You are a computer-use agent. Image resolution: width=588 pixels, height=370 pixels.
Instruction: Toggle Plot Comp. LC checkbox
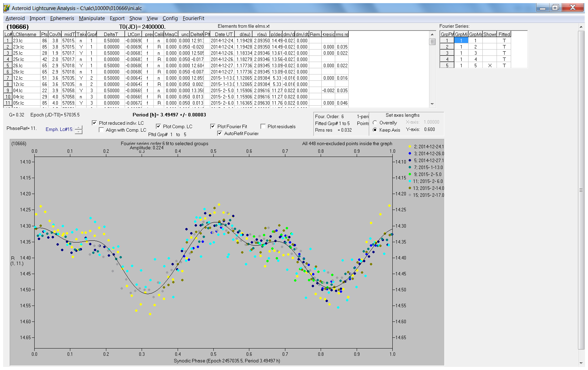pos(158,126)
